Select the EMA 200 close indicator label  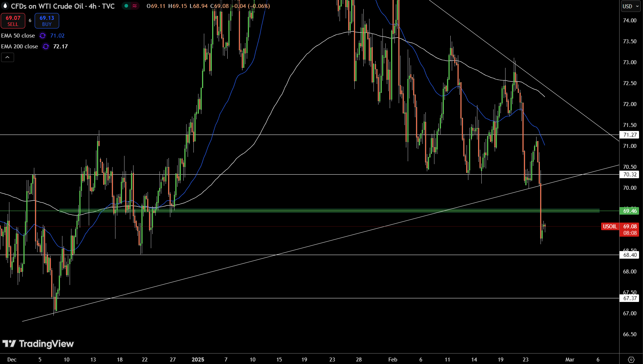(x=19, y=47)
